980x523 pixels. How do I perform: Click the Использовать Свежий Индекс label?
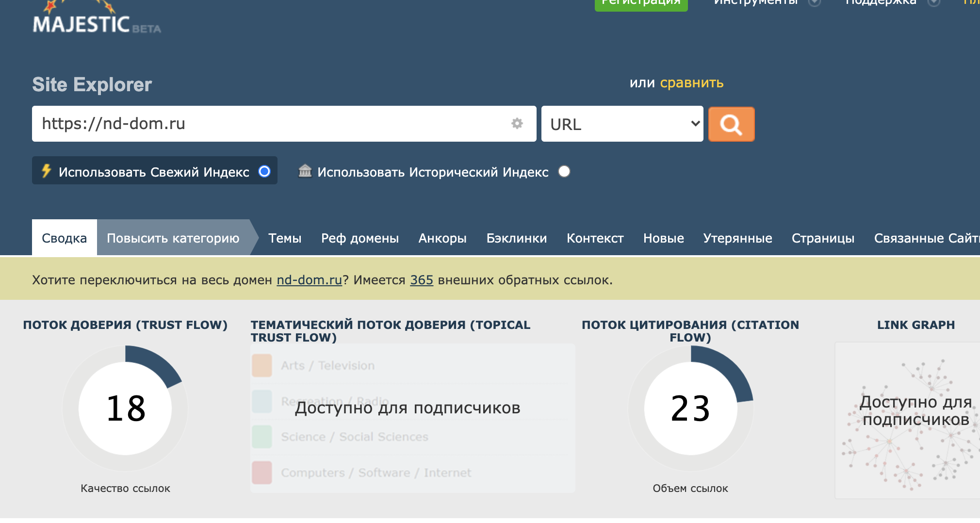pos(154,172)
